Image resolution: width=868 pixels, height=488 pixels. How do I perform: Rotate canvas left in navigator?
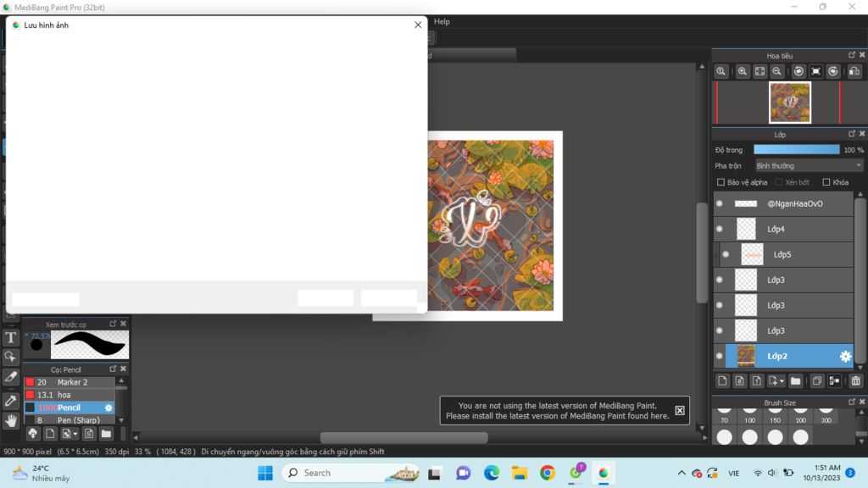[x=798, y=71]
